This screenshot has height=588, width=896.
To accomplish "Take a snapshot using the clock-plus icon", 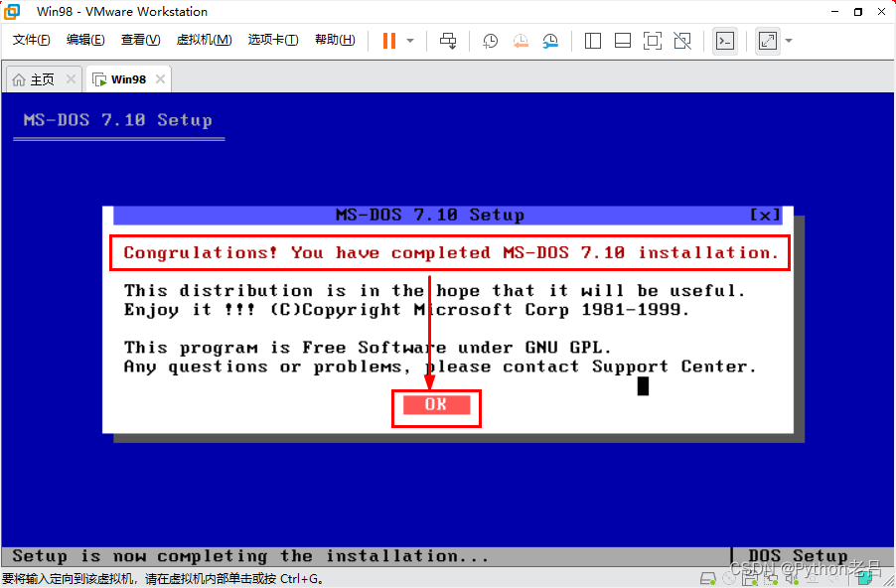I will (490, 41).
